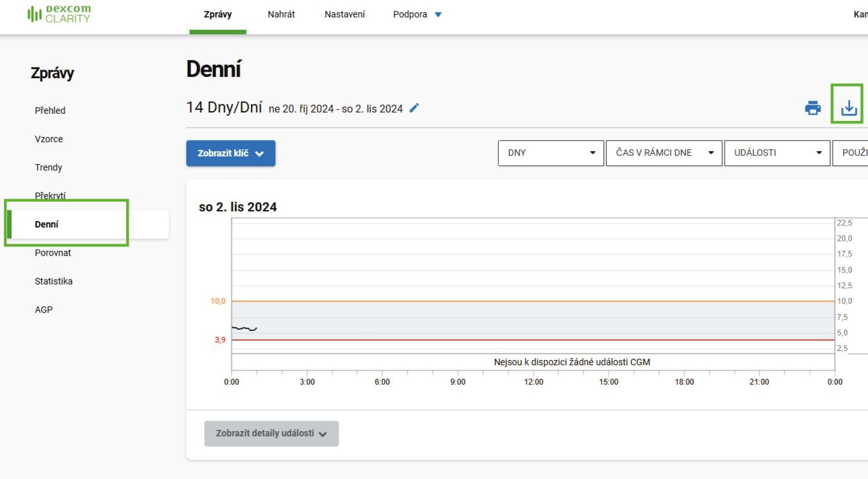This screenshot has width=868, height=479.
Task: Click the glucose trace line on the chart
Action: (244, 329)
